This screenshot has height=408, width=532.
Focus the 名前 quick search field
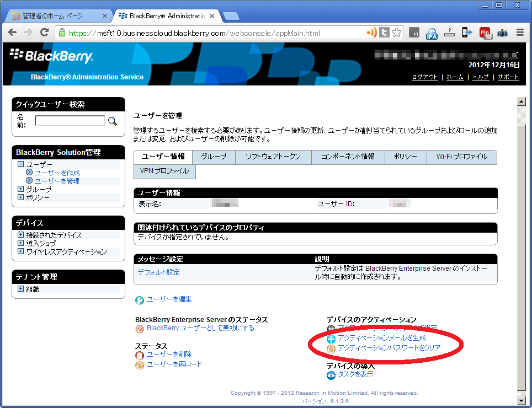[x=70, y=121]
